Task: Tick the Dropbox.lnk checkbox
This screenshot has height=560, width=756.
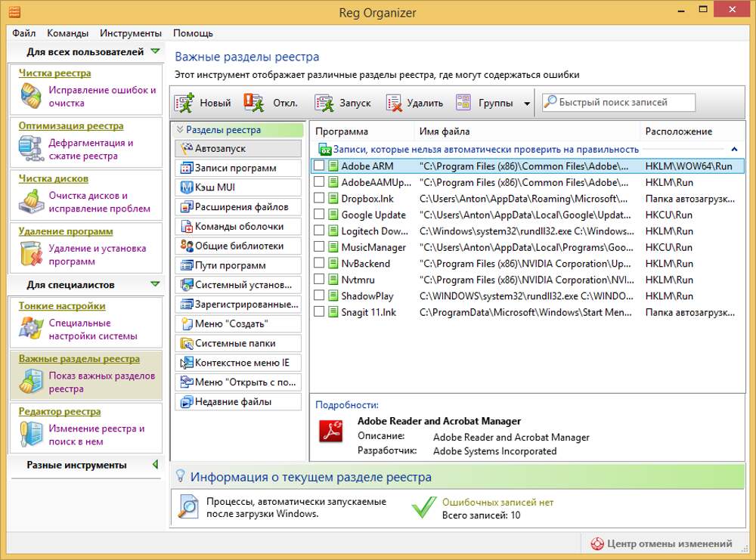Action: tap(319, 198)
